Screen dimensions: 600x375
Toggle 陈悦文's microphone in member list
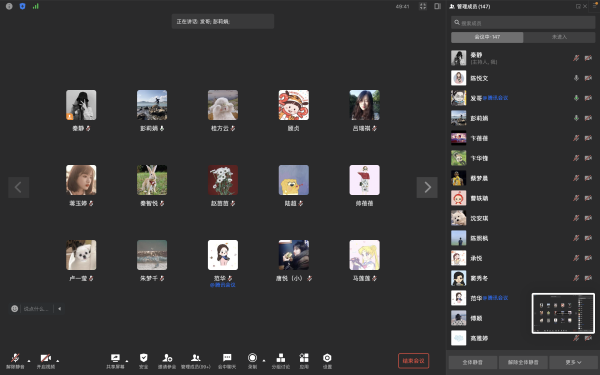point(576,78)
